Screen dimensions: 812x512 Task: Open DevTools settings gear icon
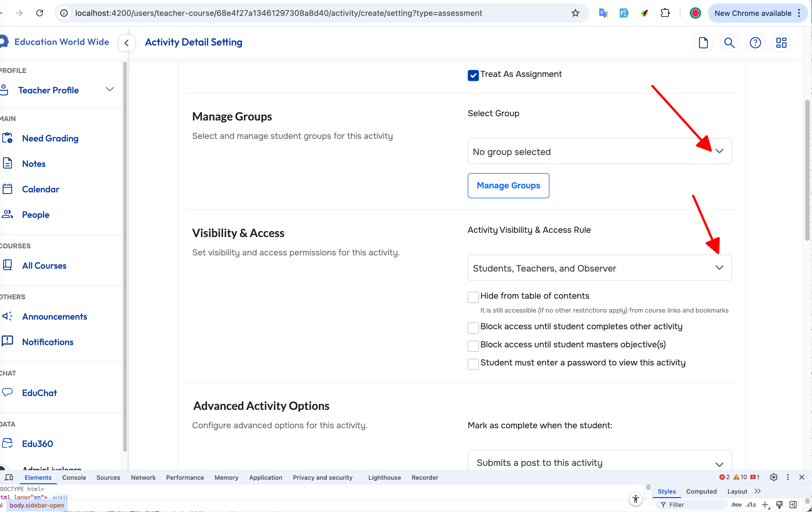tap(774, 477)
